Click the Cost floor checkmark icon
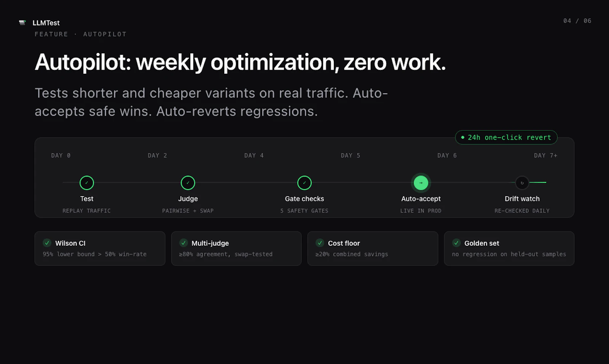The height and width of the screenshot is (364, 609). (320, 243)
